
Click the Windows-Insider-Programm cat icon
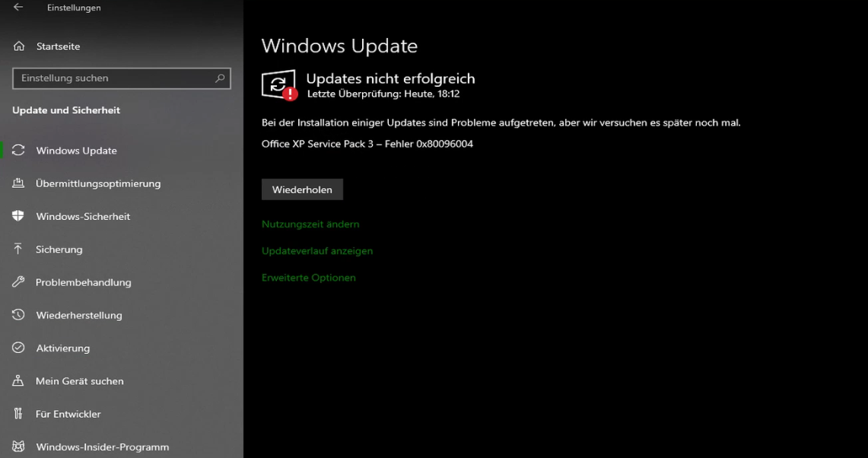point(18,447)
